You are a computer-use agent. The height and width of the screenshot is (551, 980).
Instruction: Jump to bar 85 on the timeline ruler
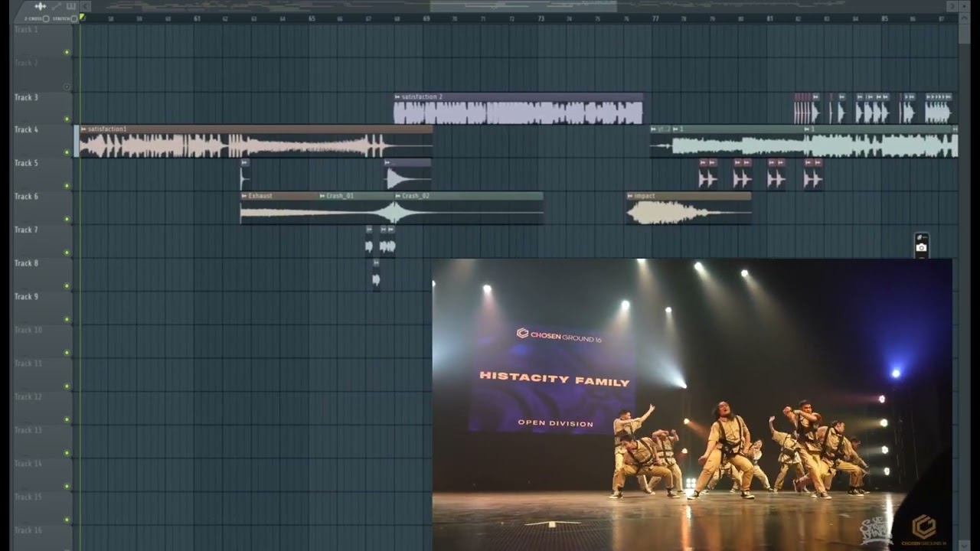click(x=884, y=18)
